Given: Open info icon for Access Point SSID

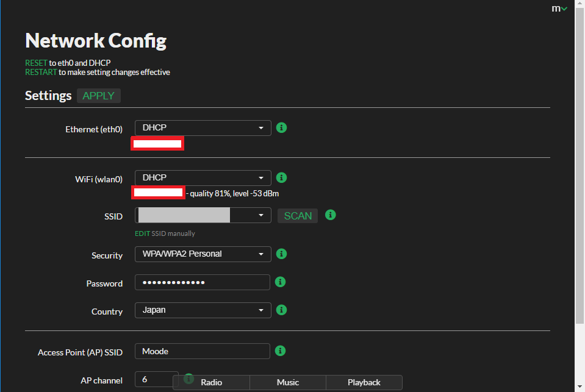Looking at the screenshot, I should [x=280, y=351].
